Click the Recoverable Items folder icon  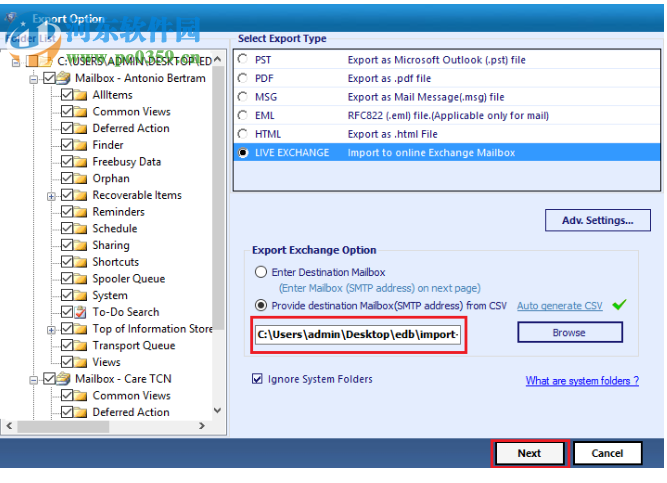tap(80, 195)
